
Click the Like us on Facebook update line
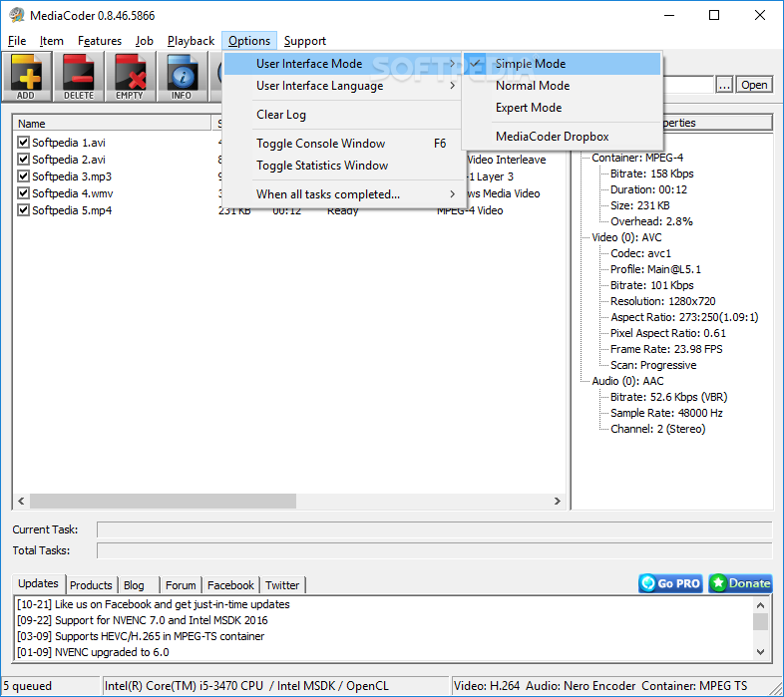[153, 604]
